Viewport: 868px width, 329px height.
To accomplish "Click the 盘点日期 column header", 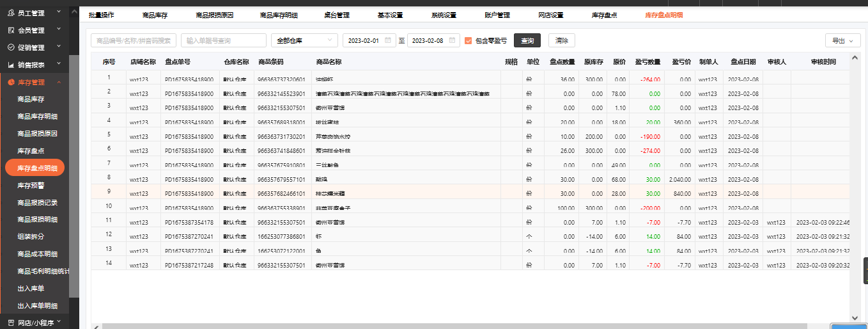I will tap(743, 62).
